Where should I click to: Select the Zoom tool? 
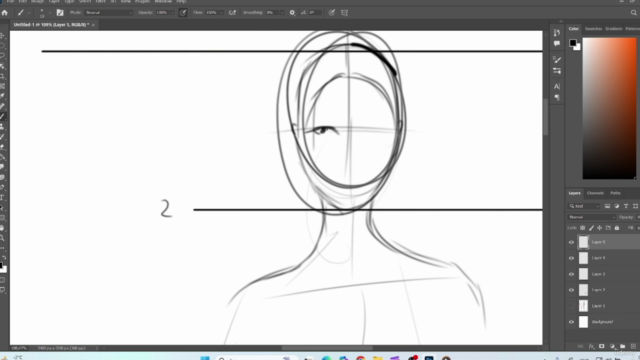(2, 238)
